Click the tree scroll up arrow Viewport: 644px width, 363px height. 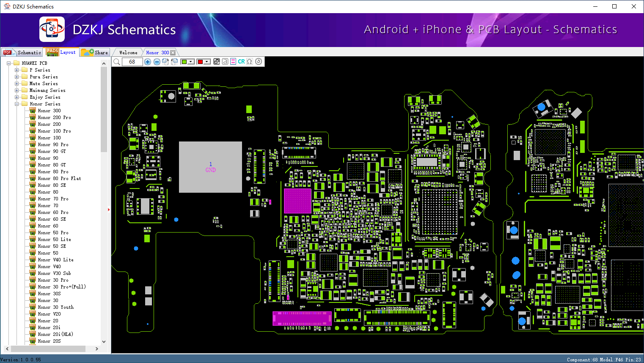coord(104,64)
